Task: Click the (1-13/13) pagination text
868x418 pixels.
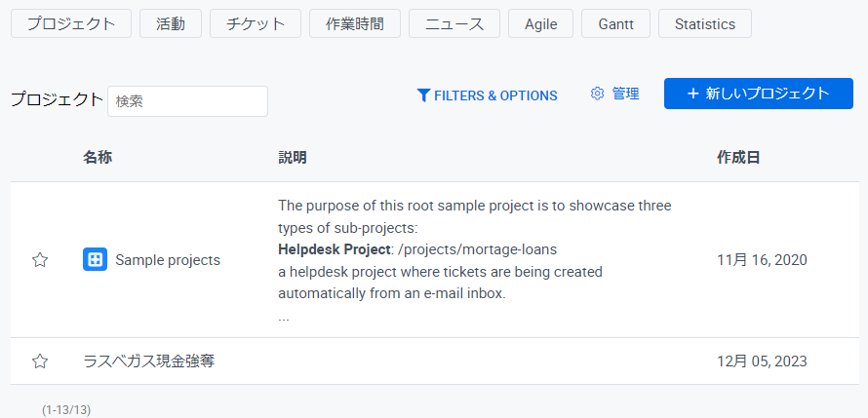Action: (66, 409)
